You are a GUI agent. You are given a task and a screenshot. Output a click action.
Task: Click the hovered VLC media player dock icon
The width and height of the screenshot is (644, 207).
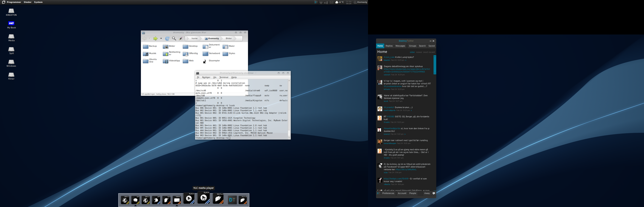tap(204, 198)
